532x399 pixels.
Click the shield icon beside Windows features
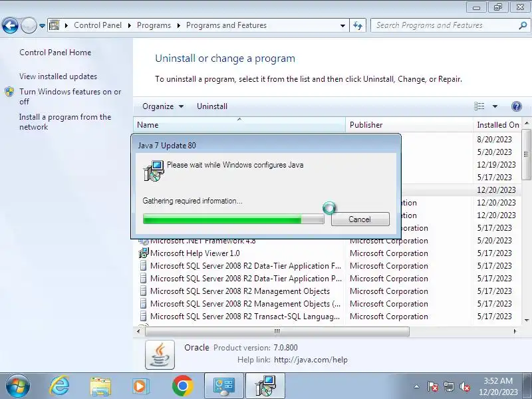click(9, 92)
